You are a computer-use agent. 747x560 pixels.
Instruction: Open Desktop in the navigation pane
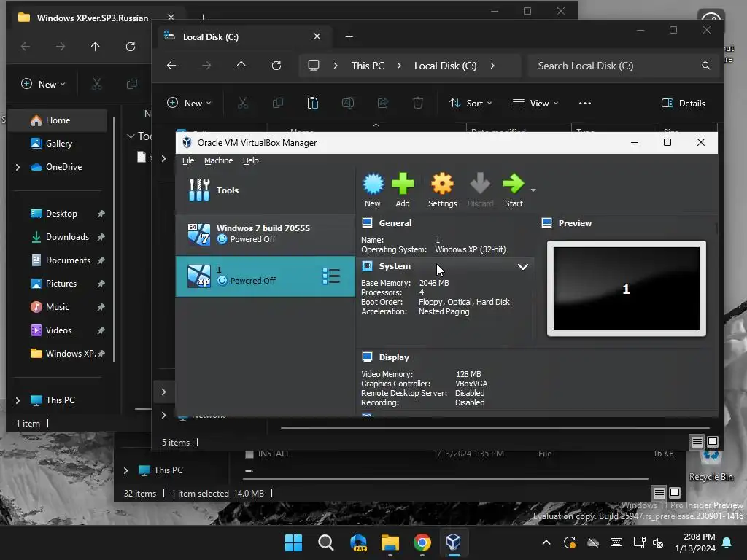pos(61,214)
